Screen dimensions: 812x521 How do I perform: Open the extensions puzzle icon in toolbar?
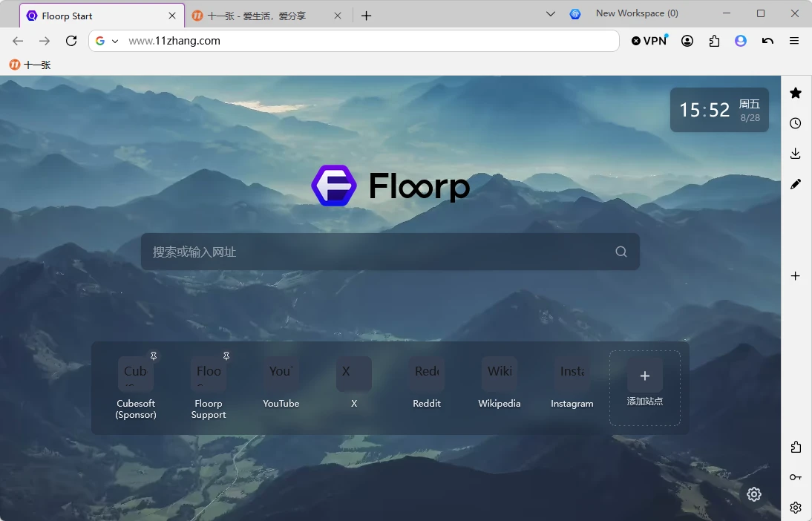point(714,41)
